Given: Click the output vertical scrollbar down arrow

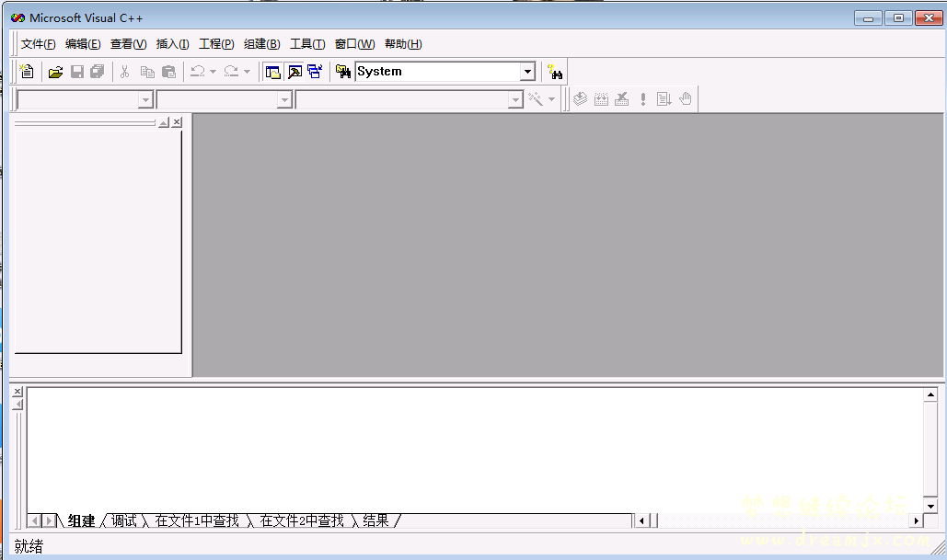Looking at the screenshot, I should coord(930,506).
